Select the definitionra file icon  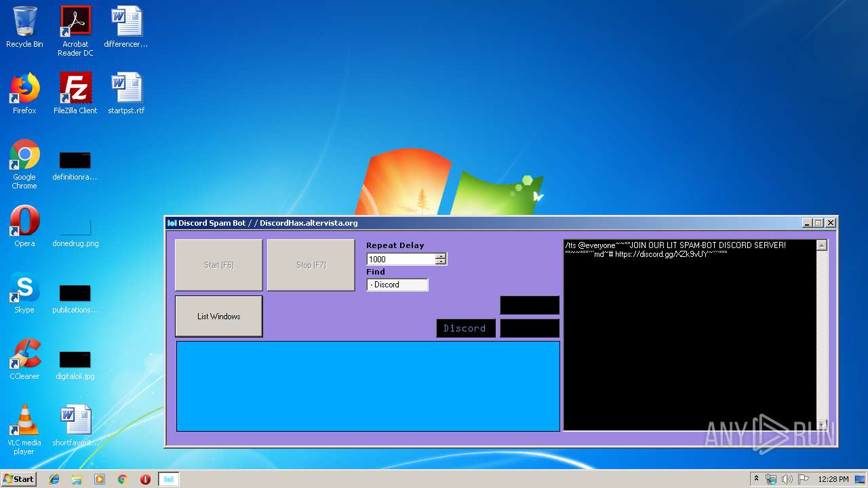pyautogui.click(x=75, y=165)
